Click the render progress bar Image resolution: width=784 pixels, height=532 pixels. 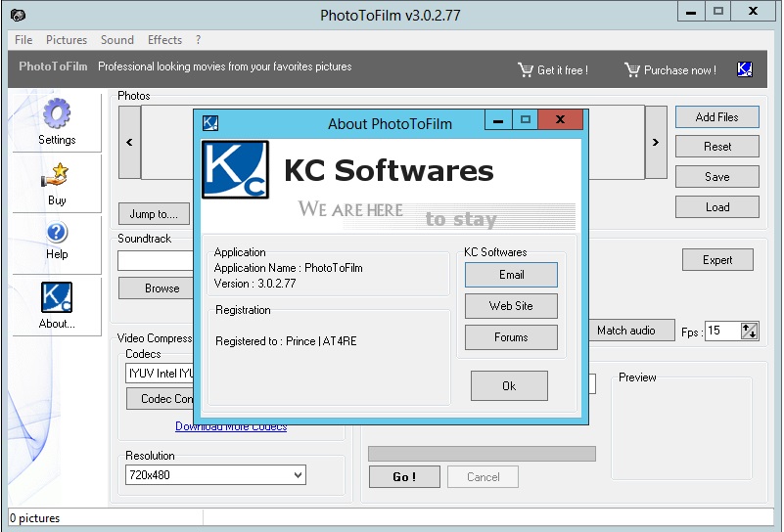click(482, 454)
